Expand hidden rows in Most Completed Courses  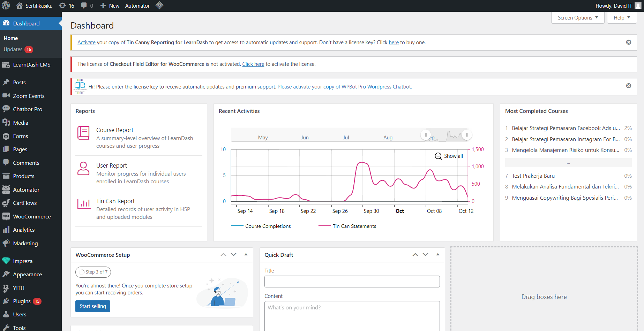[568, 163]
